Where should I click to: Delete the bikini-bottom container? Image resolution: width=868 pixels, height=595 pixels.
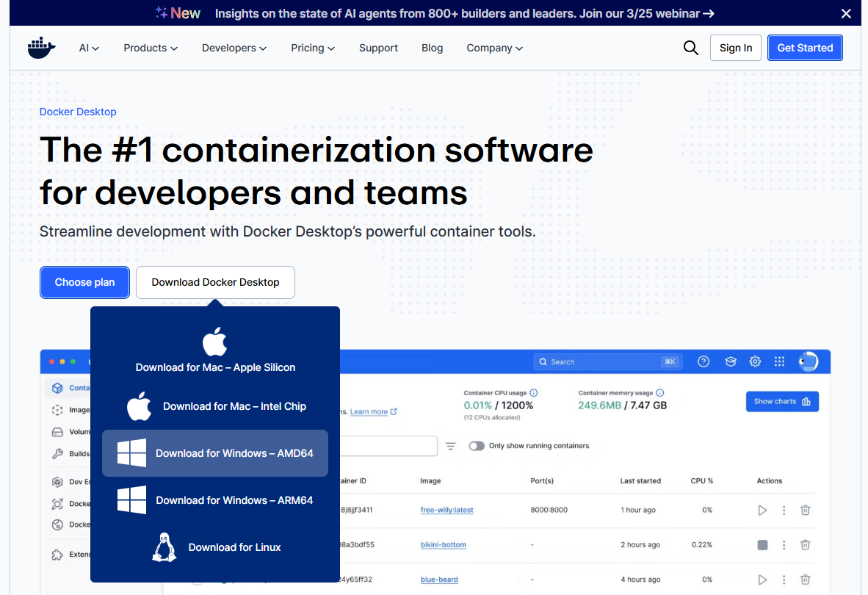806,545
